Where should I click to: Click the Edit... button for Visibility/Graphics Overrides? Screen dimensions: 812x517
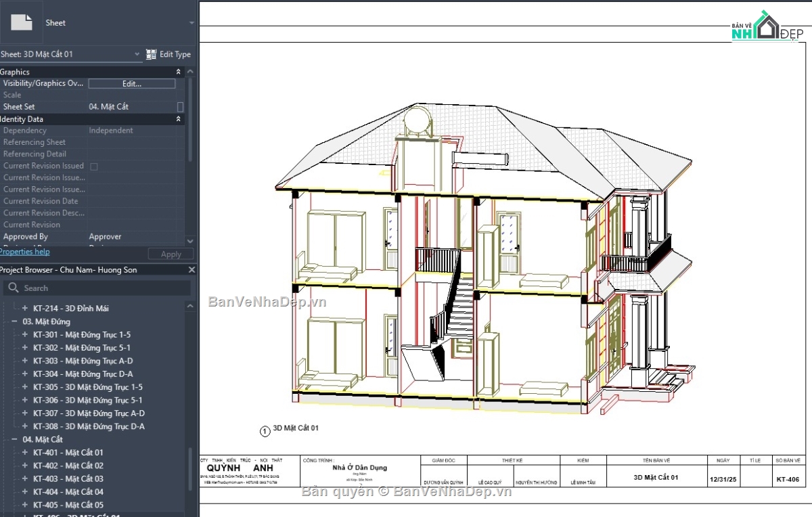pyautogui.click(x=132, y=84)
